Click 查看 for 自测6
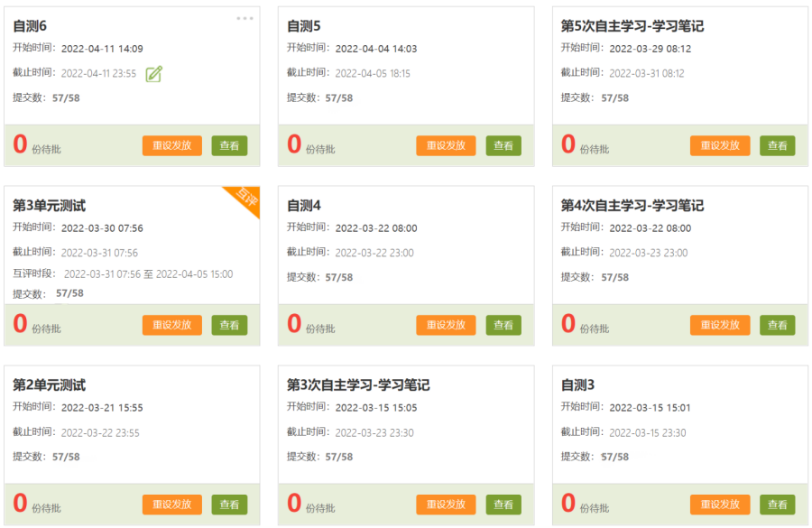This screenshot has height=528, width=812. 229,145
